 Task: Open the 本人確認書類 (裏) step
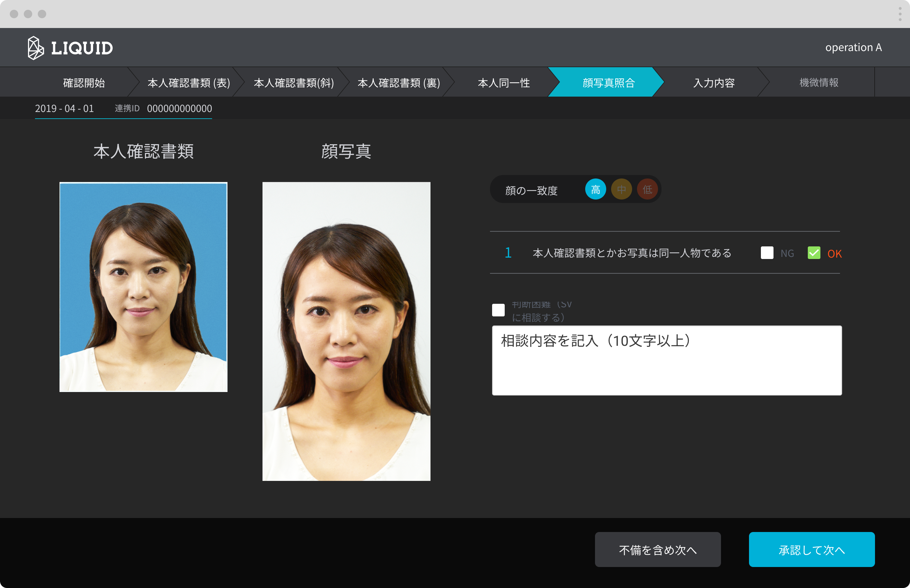(399, 83)
